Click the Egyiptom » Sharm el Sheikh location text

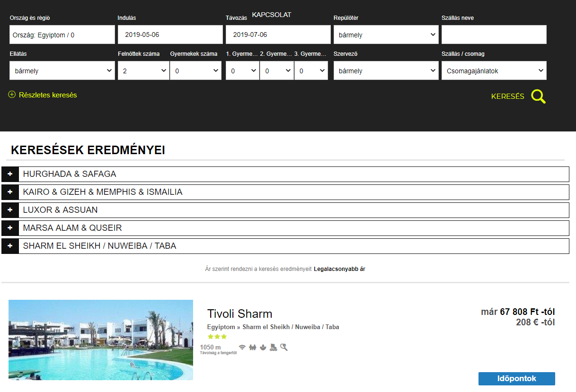pyautogui.click(x=273, y=327)
